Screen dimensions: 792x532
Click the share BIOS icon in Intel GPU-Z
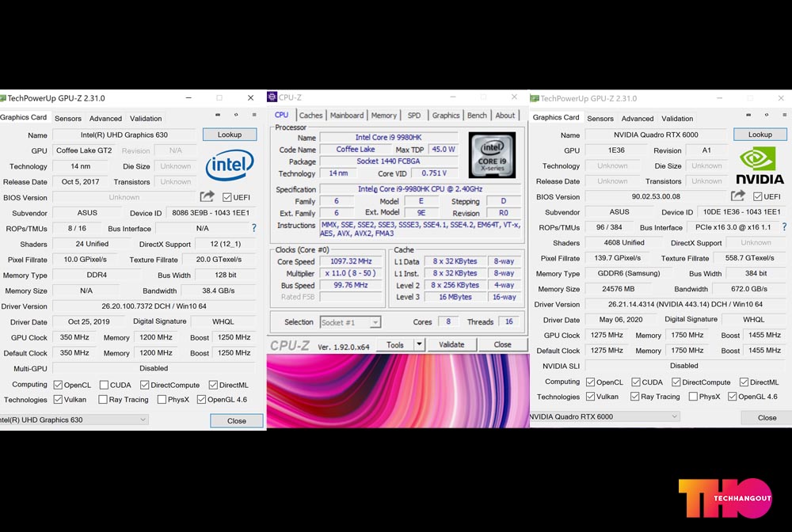207,196
